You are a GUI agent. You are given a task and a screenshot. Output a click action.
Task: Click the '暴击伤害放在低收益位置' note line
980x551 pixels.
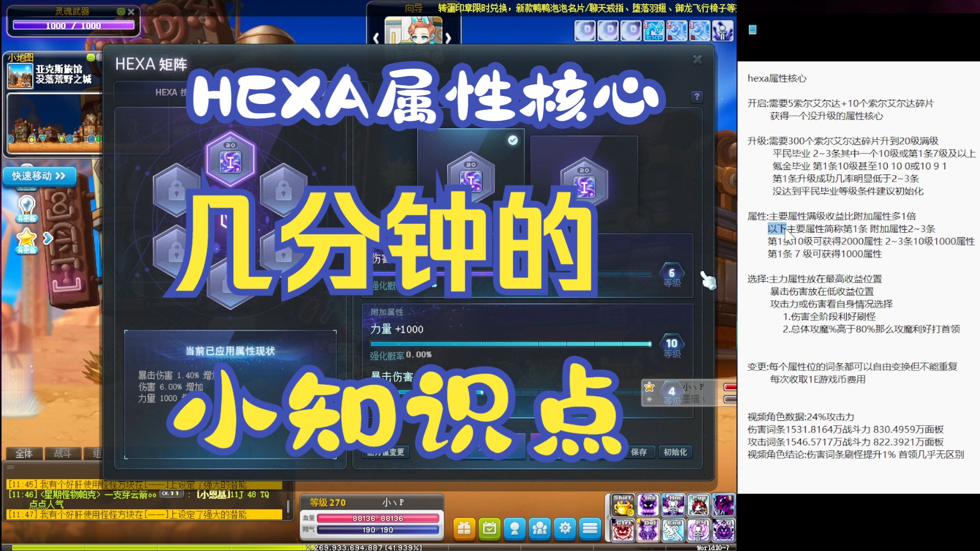click(x=822, y=291)
